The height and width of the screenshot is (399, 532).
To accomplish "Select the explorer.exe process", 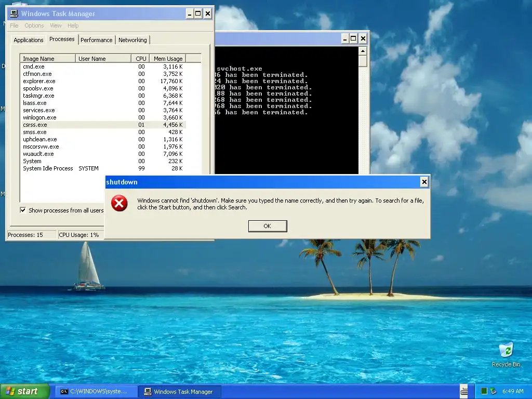I will pos(103,81).
